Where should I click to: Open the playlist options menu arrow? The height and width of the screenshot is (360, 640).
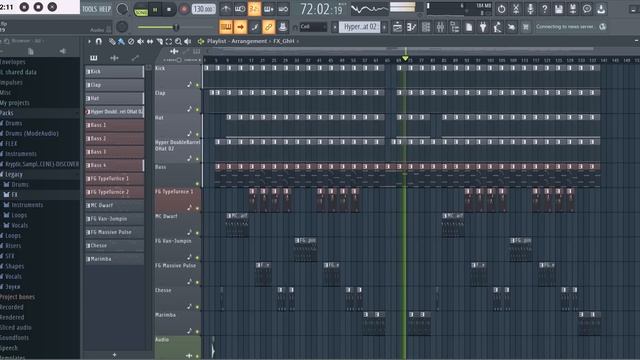point(89,41)
